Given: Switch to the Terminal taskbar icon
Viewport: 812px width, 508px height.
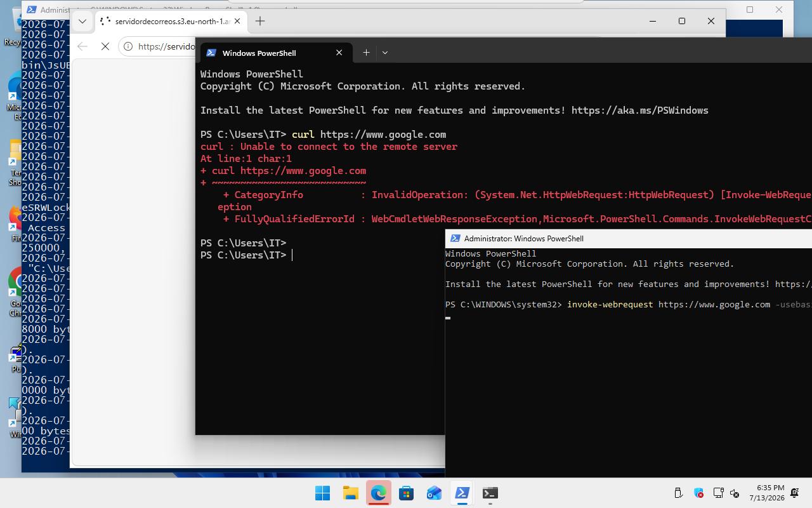Looking at the screenshot, I should (490, 493).
